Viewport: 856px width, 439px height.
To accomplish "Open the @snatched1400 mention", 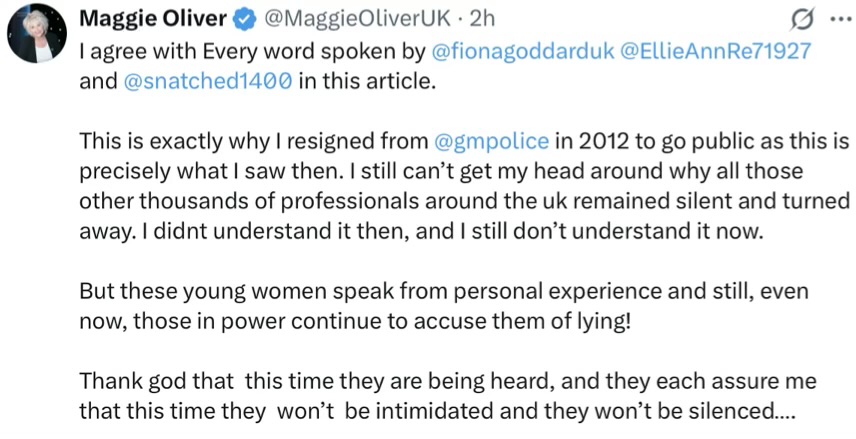I will pyautogui.click(x=208, y=82).
